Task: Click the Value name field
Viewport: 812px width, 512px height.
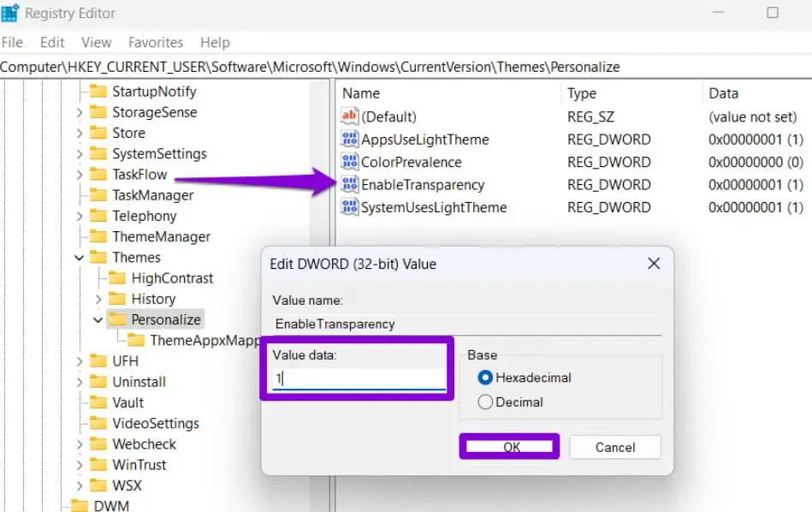Action: point(467,324)
